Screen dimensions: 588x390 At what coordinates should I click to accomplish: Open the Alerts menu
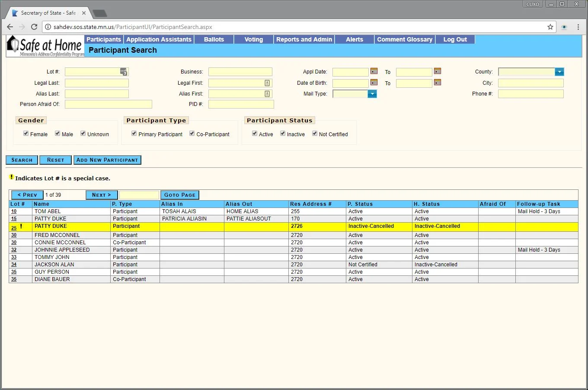pos(355,39)
